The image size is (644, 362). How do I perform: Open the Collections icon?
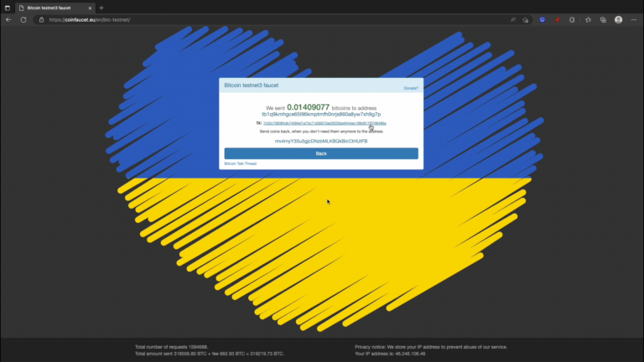(x=602, y=19)
